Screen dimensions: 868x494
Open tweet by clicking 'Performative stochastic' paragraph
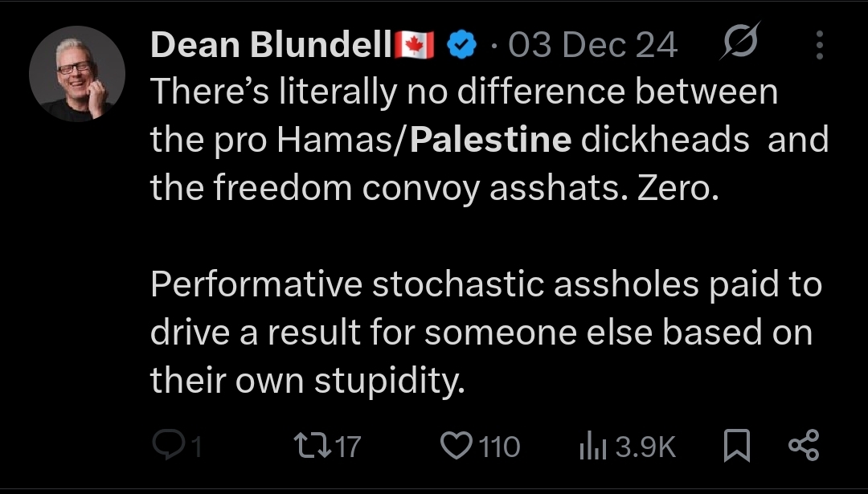coord(486,333)
